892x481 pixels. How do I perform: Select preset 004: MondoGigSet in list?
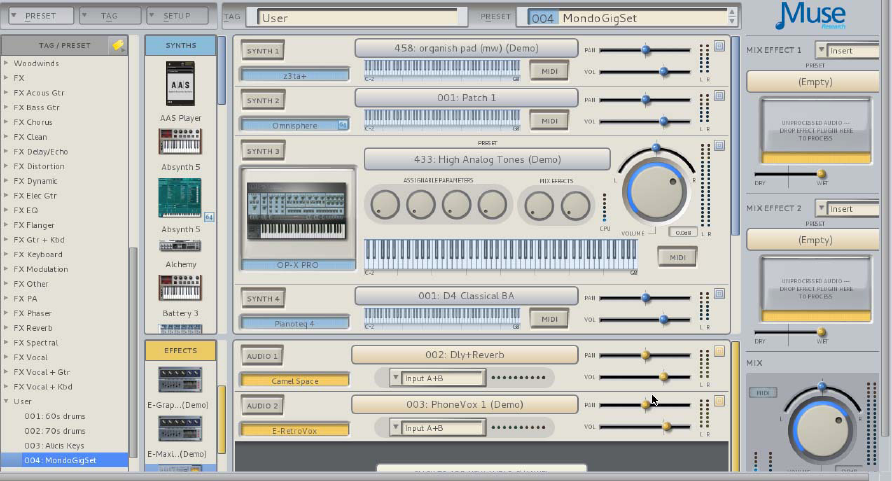64,460
